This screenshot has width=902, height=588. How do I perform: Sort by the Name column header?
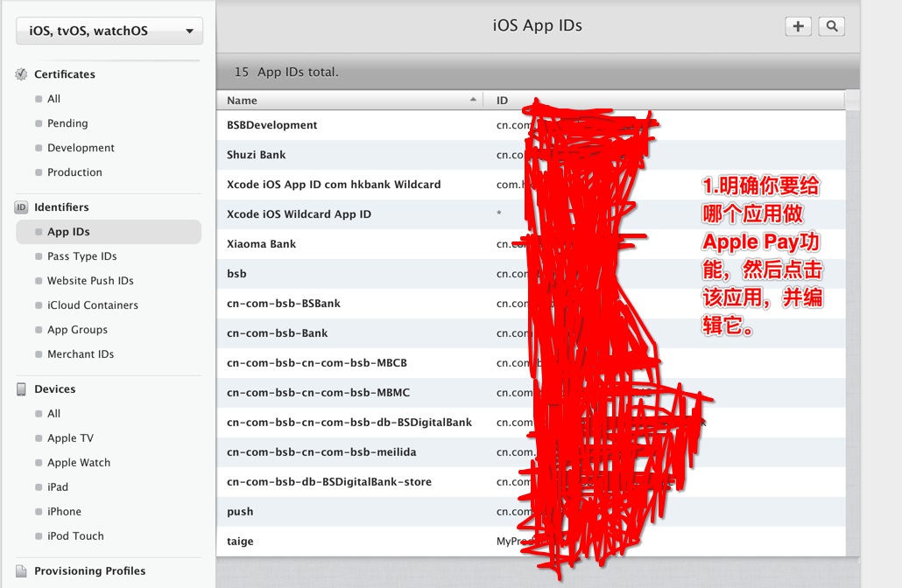tap(349, 100)
